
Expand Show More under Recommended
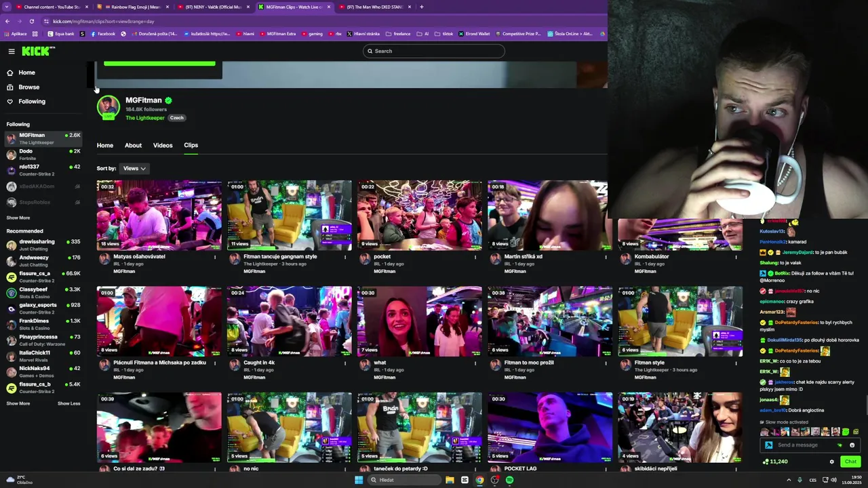tap(18, 403)
